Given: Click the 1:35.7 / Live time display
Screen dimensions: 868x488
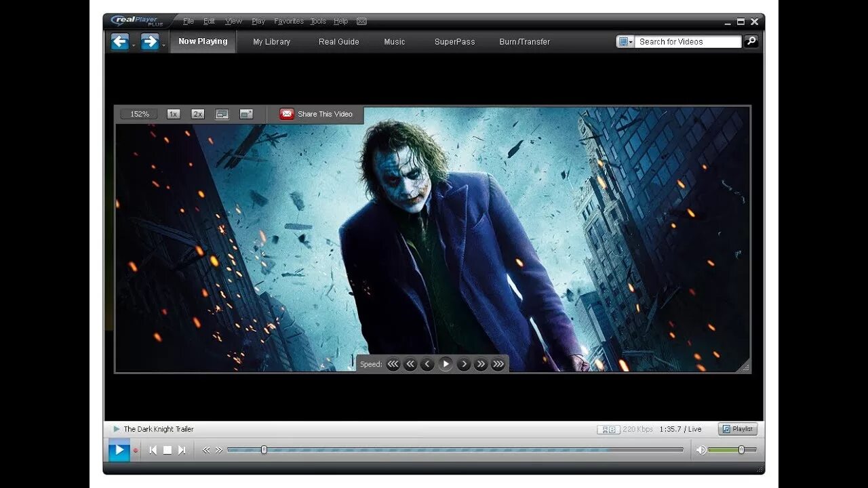Looking at the screenshot, I should (680, 429).
